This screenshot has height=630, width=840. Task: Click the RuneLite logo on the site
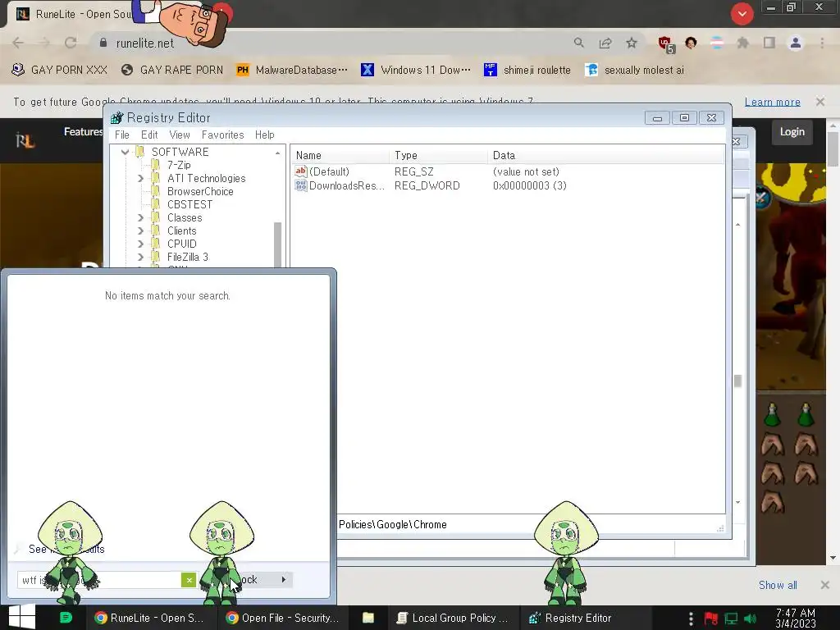point(25,140)
